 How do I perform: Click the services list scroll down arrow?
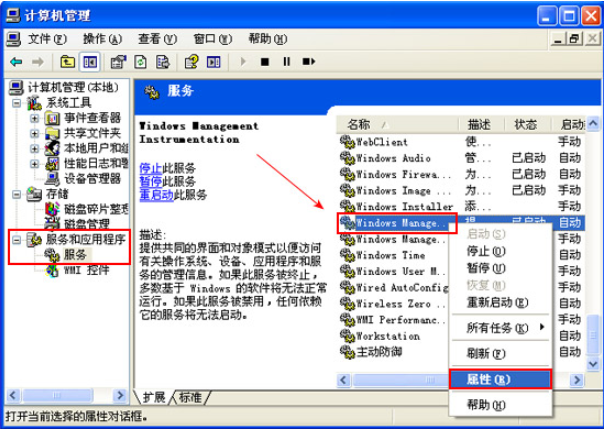tap(593, 364)
